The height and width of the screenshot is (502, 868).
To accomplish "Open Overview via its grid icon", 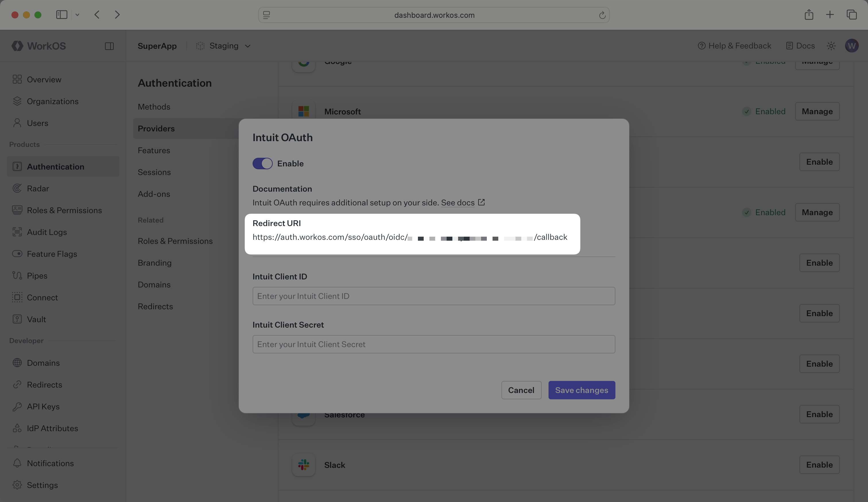I will point(17,79).
